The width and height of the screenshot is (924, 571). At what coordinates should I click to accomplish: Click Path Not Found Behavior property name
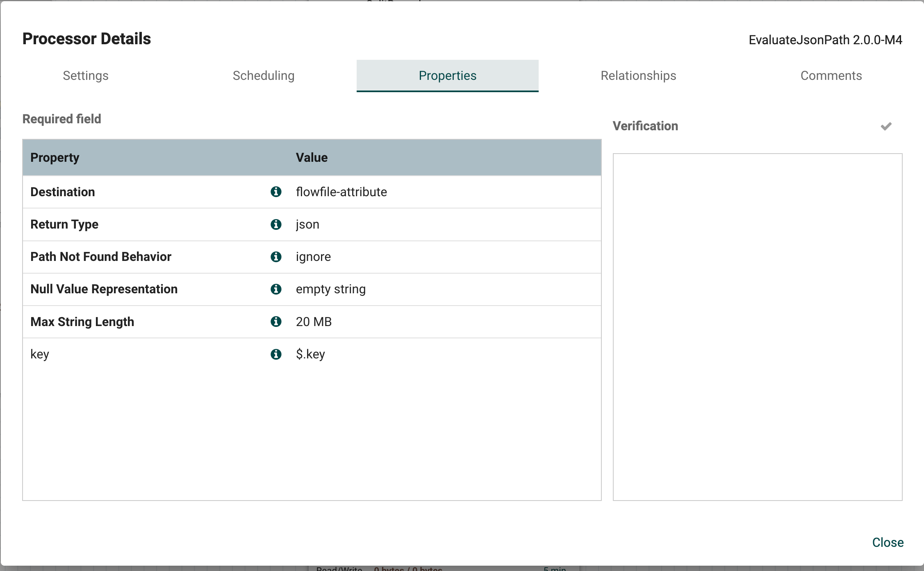(101, 256)
